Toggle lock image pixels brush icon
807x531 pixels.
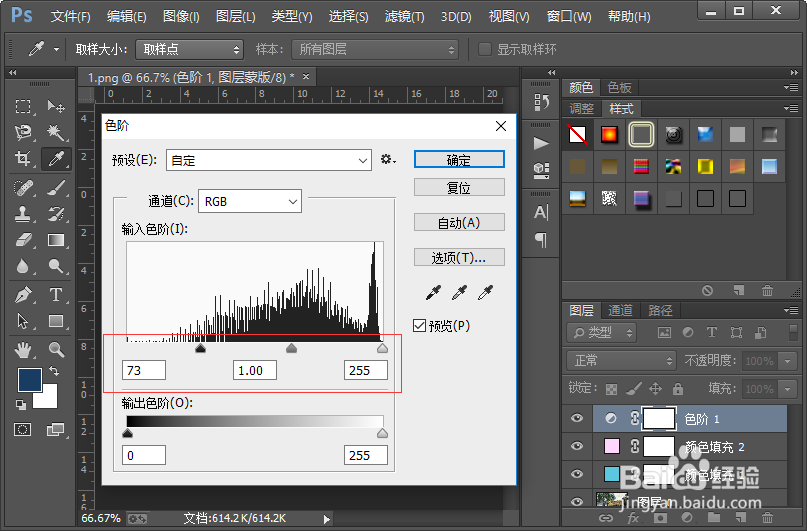pyautogui.click(x=634, y=389)
